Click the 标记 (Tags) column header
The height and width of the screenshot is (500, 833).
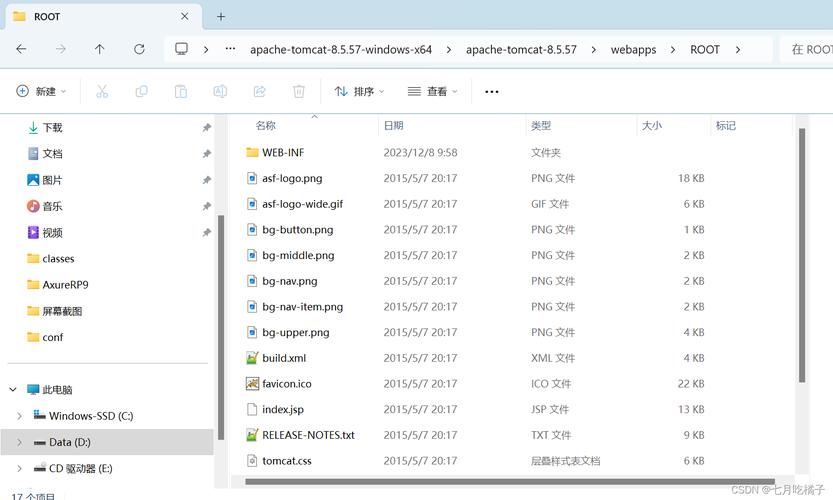coord(726,125)
